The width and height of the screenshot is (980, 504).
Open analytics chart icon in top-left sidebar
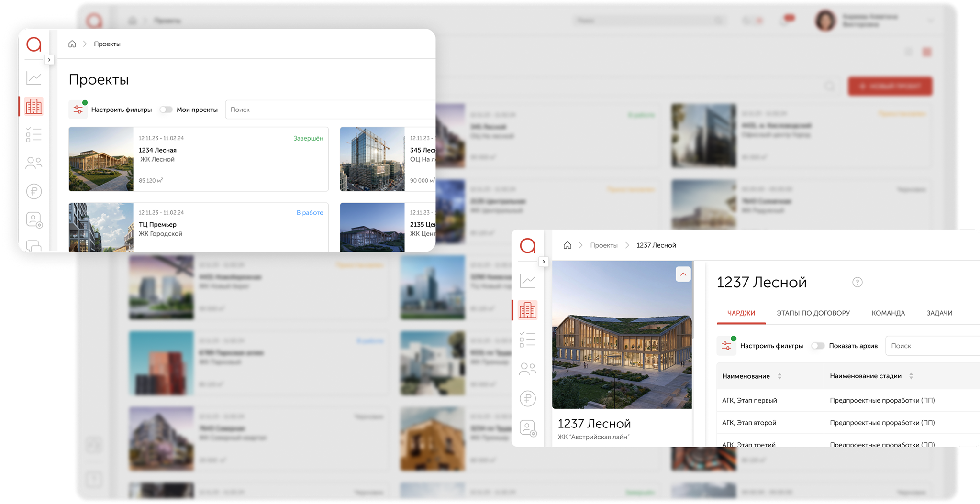(33, 78)
